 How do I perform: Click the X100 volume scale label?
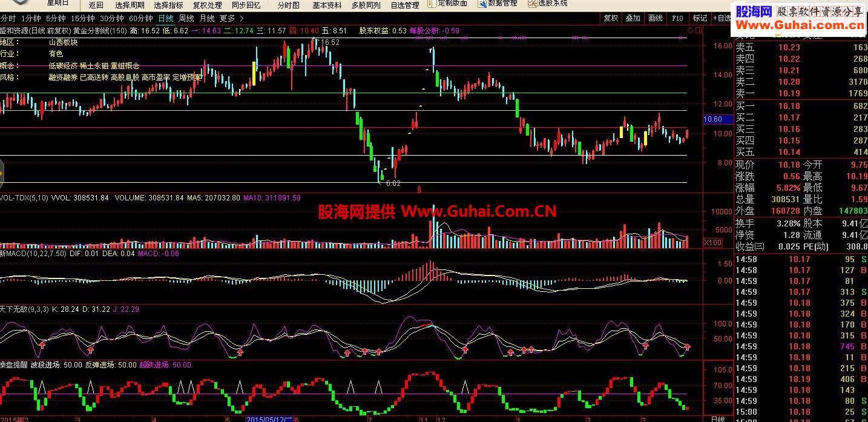click(x=712, y=242)
